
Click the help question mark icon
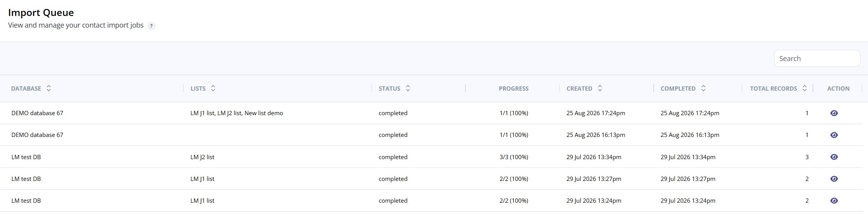[x=151, y=26]
